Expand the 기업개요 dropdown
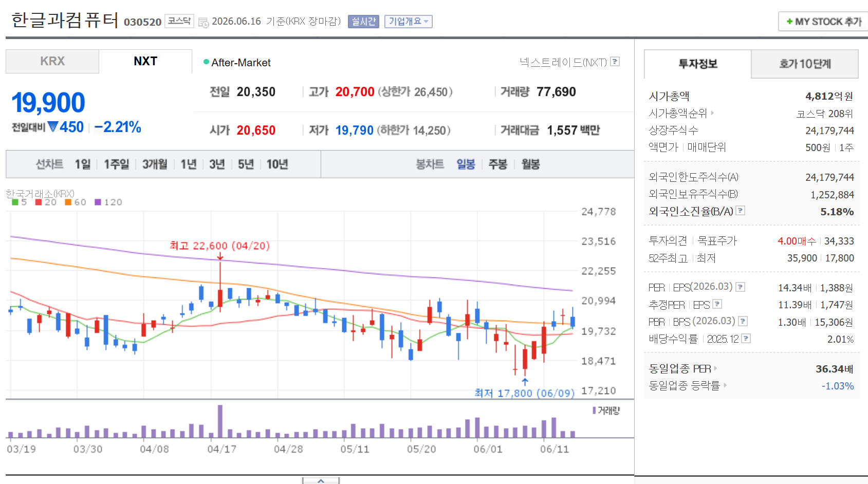Screen dimensions: 868x484 pos(408,22)
